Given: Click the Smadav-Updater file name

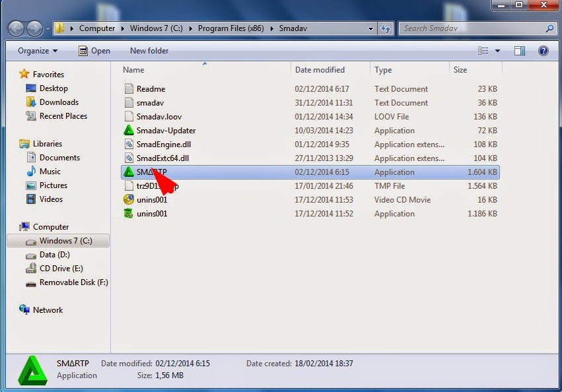Looking at the screenshot, I should click(x=166, y=131).
